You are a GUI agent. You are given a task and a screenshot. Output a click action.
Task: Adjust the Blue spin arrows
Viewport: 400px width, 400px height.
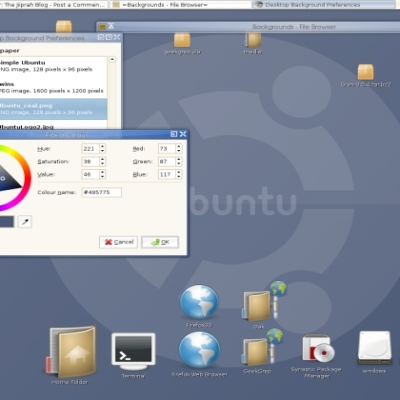point(179,174)
